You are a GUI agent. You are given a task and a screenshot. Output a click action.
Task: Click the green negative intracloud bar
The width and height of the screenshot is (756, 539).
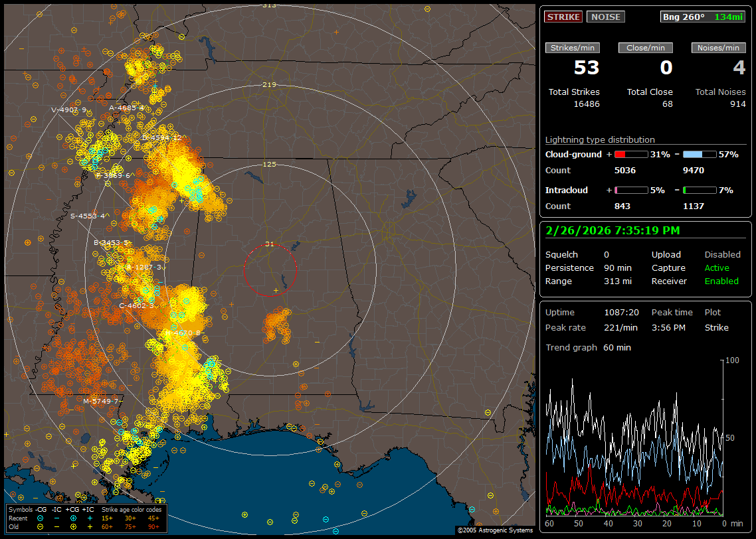[700, 191]
